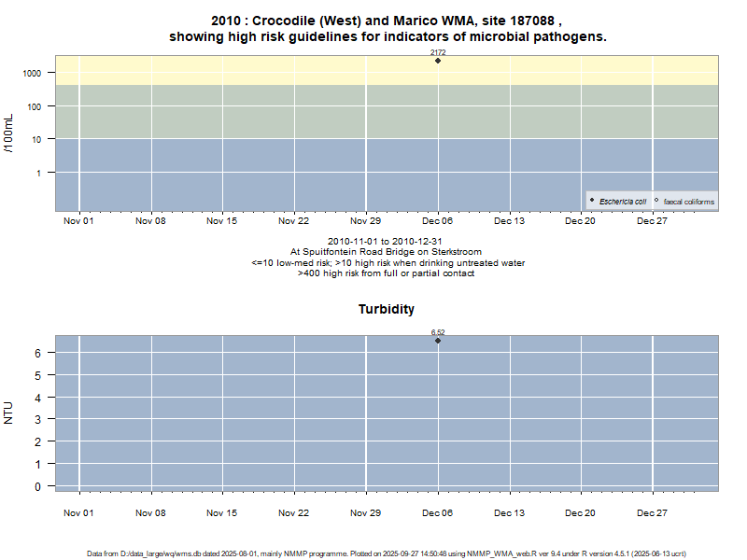Click the 1000 y-axis tick label
Viewport: 747px width, 560px height.
[x=33, y=73]
